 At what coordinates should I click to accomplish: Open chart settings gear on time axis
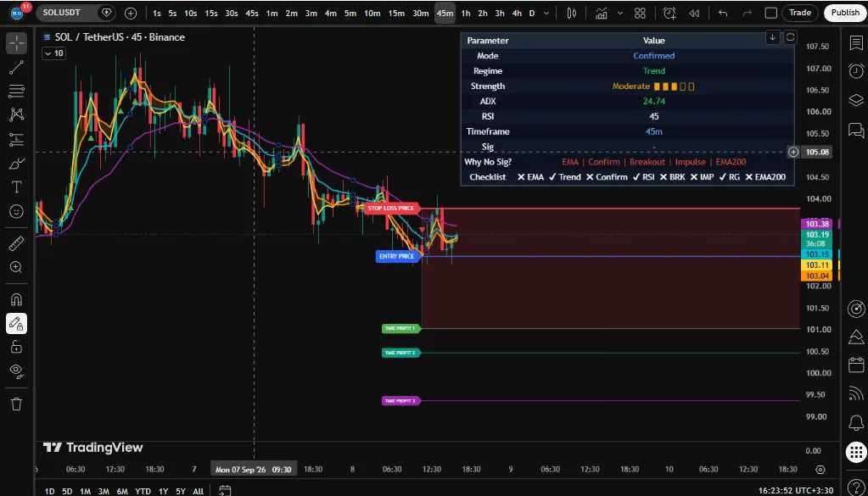(x=820, y=470)
